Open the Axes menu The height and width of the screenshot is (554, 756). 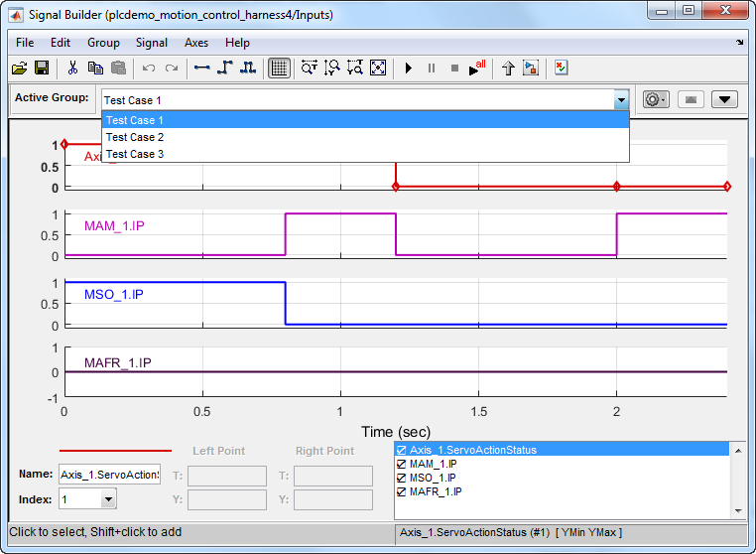click(x=196, y=43)
